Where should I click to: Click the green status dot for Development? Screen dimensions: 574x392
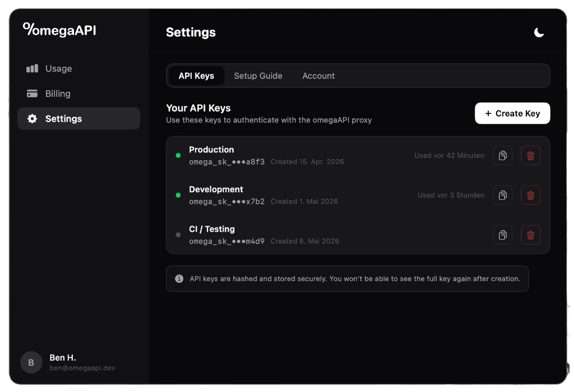(178, 195)
